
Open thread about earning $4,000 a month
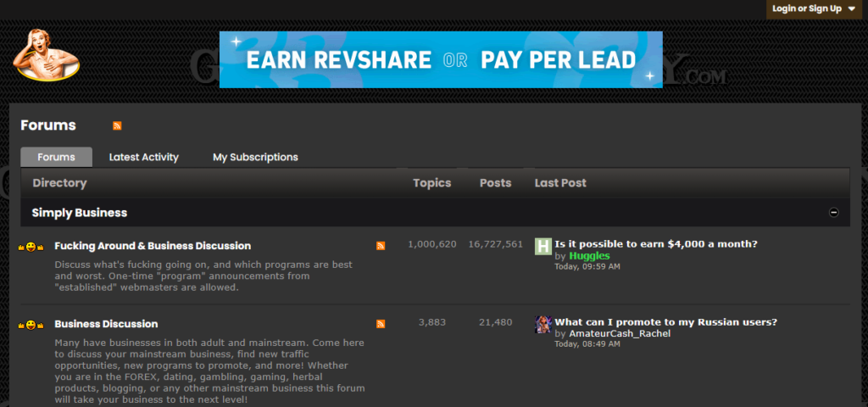click(x=656, y=244)
